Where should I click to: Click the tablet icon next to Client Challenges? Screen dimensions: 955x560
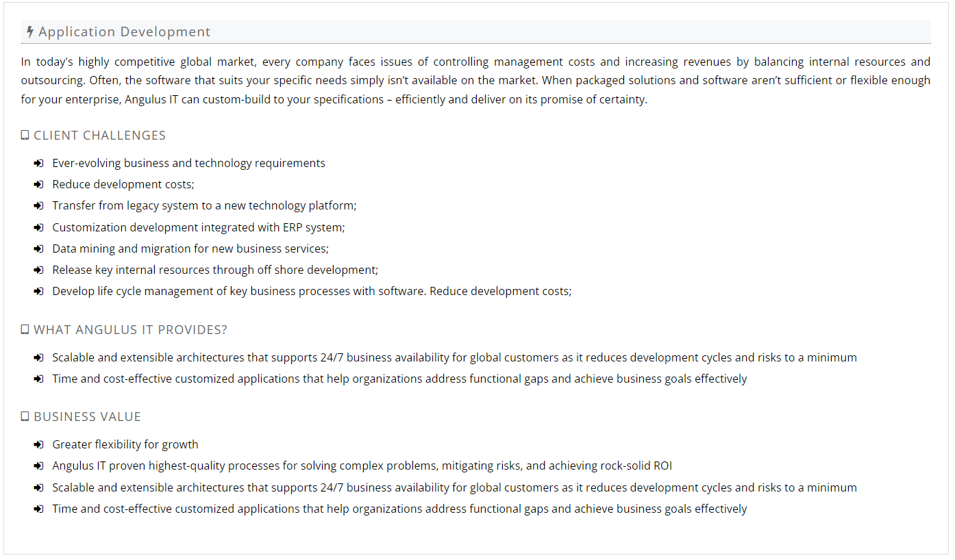coord(25,136)
